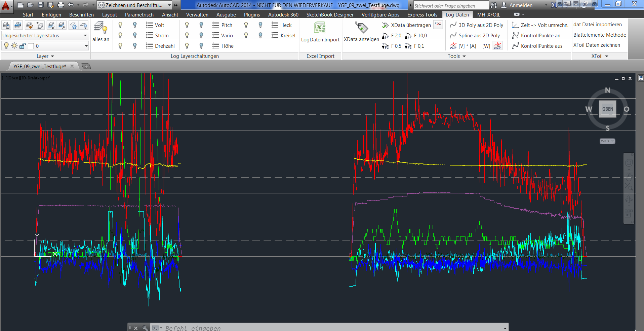
Task: Click the command line wrench settings icon
Action: pyautogui.click(x=145, y=328)
